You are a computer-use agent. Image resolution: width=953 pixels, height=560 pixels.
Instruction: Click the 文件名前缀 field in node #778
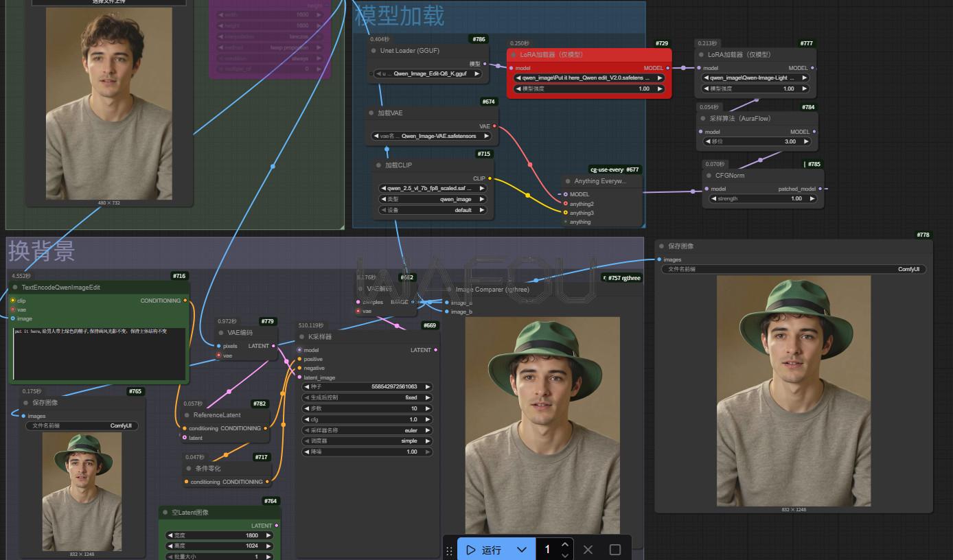pyautogui.click(x=793, y=270)
